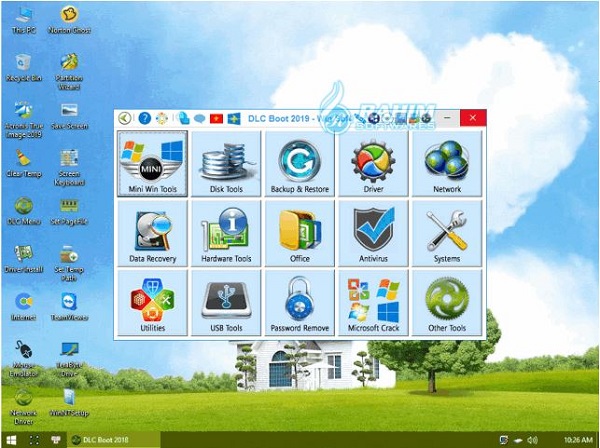The image size is (600, 448).
Task: Select the TeamViewer desktop shortcut
Action: pos(69,307)
